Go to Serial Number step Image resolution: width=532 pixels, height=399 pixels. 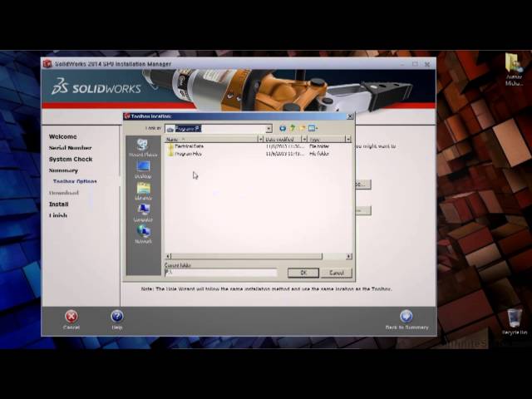70,148
